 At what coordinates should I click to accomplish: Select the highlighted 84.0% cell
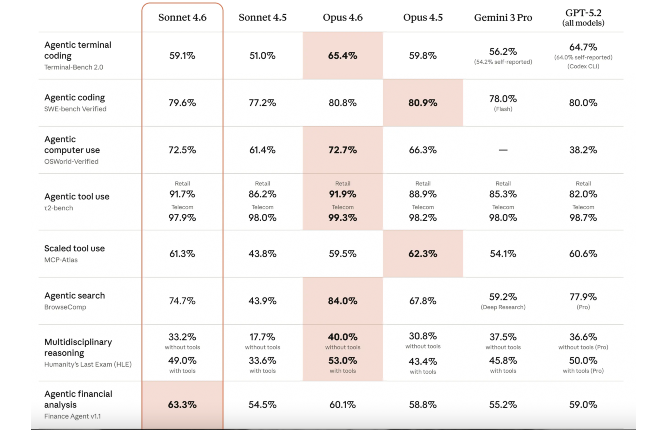click(x=342, y=300)
